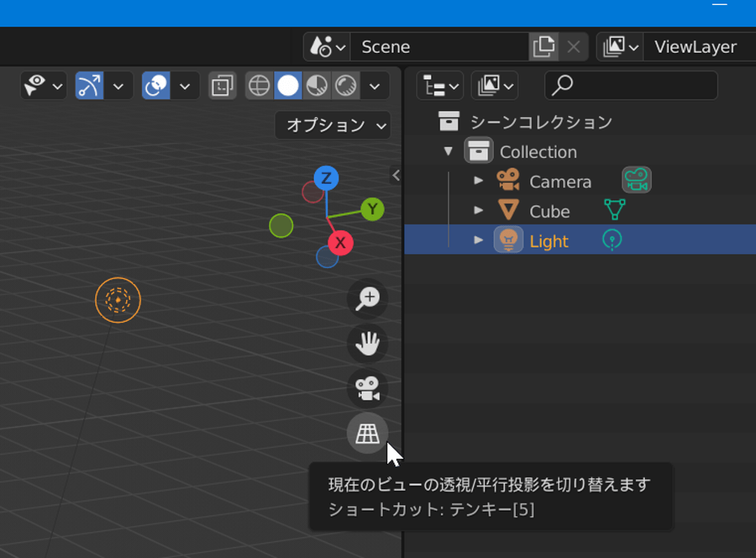Click the orange Camera object icon
Viewport: 756px width, 558px height.
point(508,181)
